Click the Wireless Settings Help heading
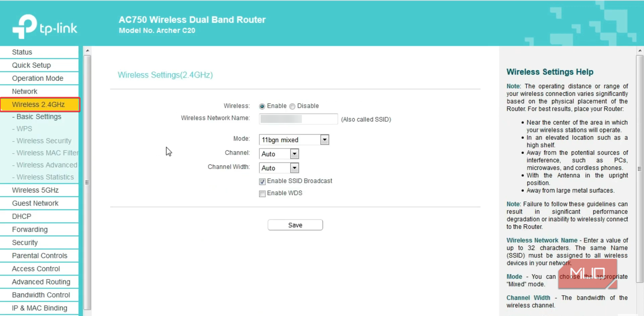Viewport: 644px width, 316px height. coord(550,72)
